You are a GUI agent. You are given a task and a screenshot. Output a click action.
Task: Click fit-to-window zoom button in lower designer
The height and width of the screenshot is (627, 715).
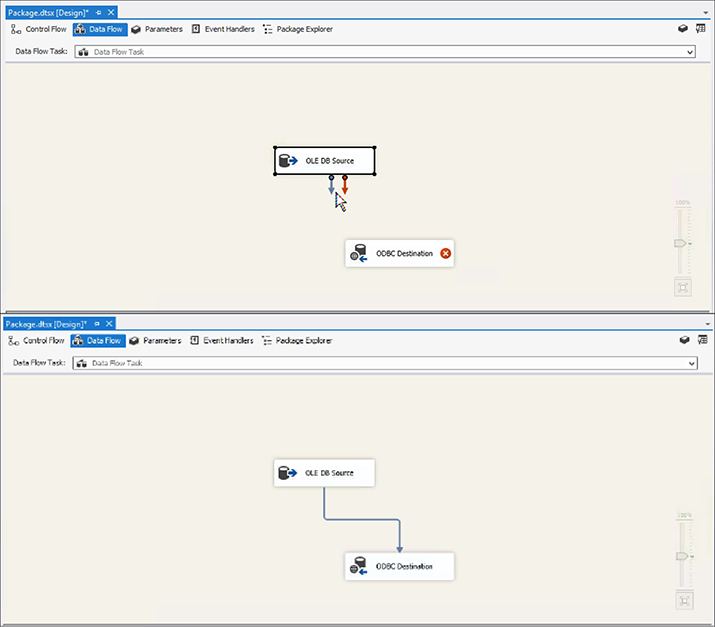pos(684,601)
